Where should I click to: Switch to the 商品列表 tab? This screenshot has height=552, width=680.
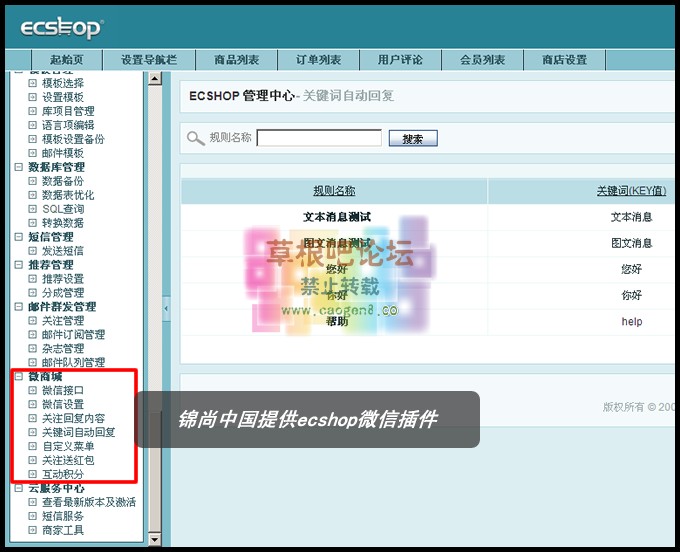pyautogui.click(x=236, y=60)
